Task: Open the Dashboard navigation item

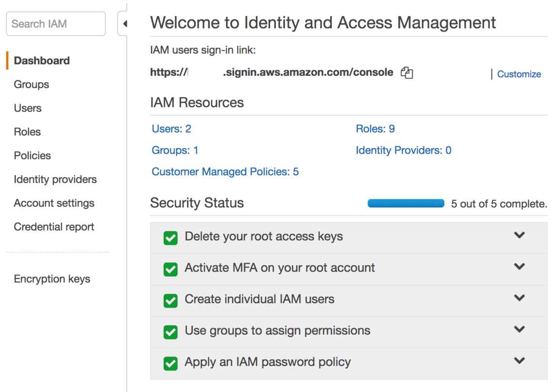Action: tap(42, 60)
